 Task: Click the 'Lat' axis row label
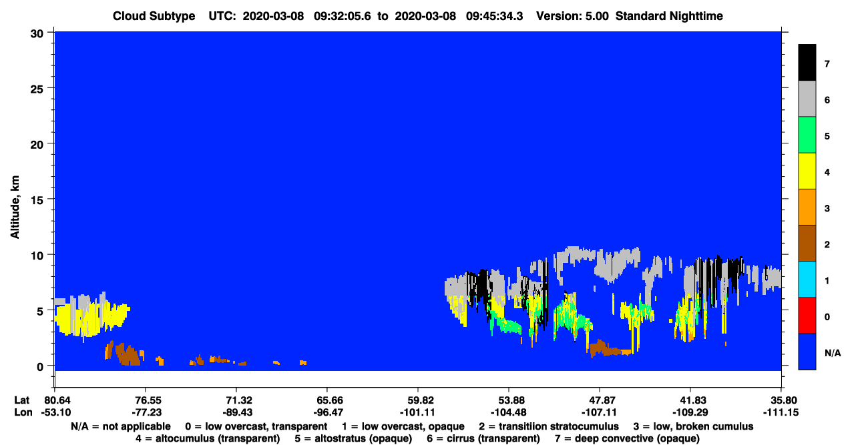pos(21,400)
